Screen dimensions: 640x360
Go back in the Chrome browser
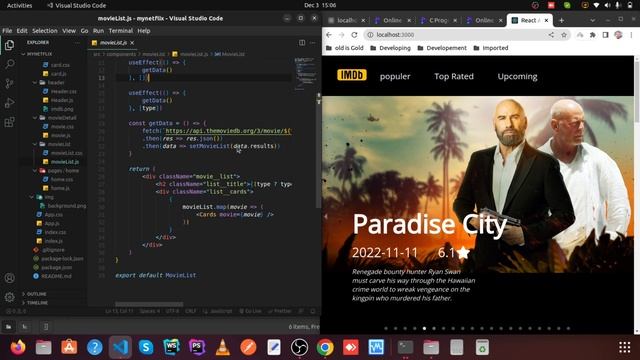pyautogui.click(x=329, y=35)
